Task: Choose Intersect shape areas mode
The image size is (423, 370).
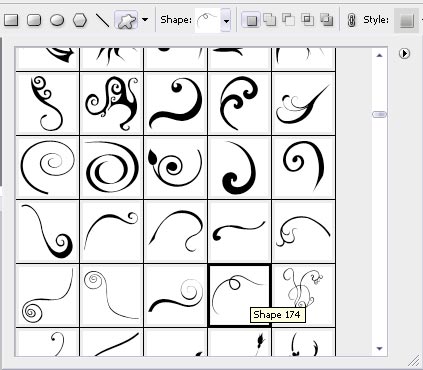Action: (x=307, y=20)
